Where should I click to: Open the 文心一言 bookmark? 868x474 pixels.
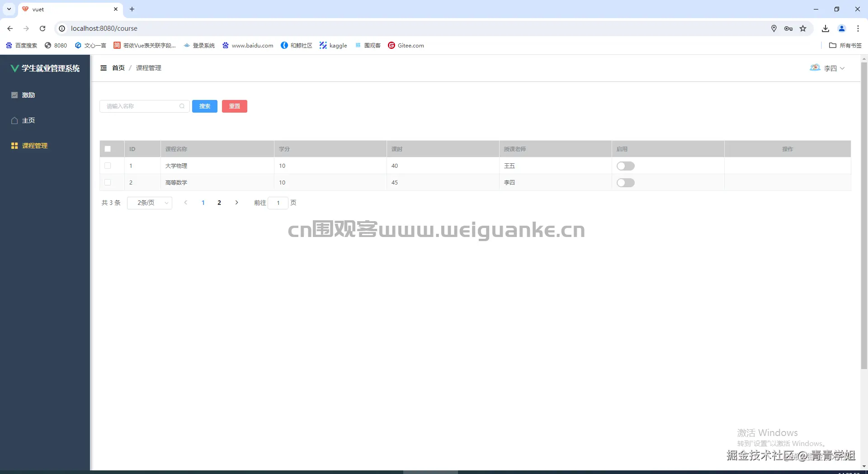(90, 45)
